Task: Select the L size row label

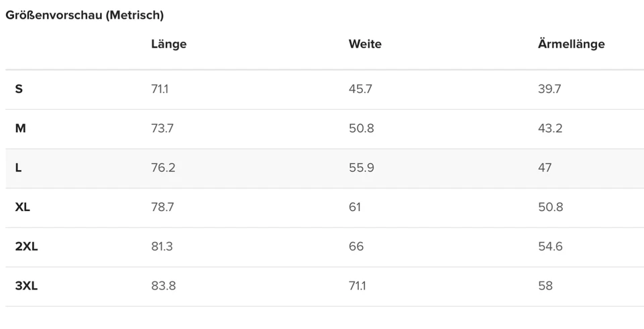Action: (19, 168)
